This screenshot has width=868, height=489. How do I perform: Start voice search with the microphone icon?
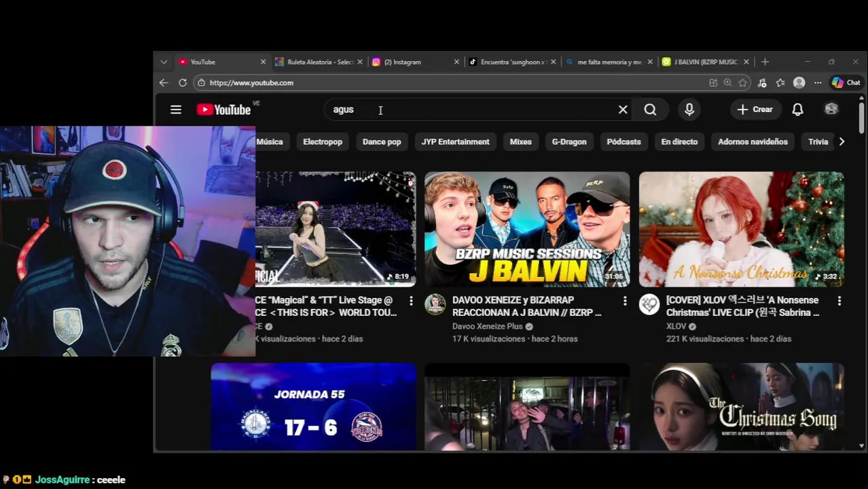(689, 109)
